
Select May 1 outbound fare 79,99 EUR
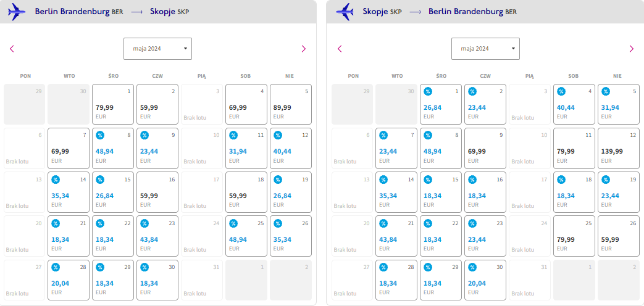click(113, 104)
